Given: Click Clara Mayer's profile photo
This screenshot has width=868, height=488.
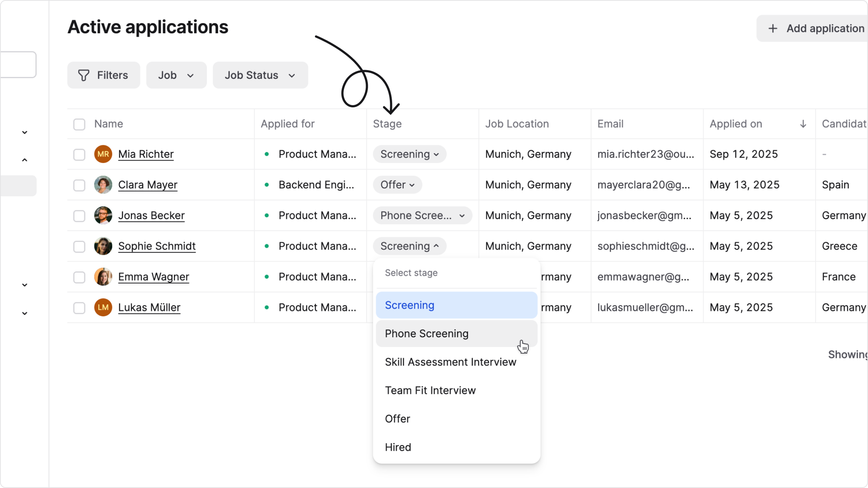Looking at the screenshot, I should click(x=103, y=185).
